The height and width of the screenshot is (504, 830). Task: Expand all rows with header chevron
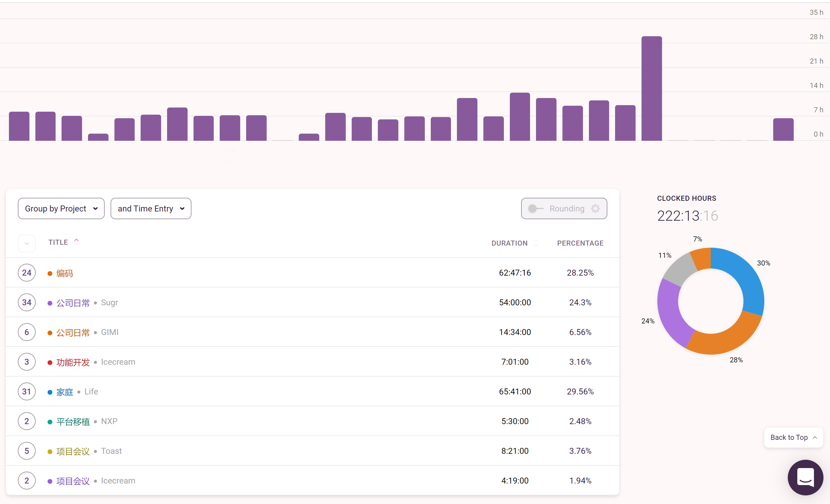click(x=27, y=243)
